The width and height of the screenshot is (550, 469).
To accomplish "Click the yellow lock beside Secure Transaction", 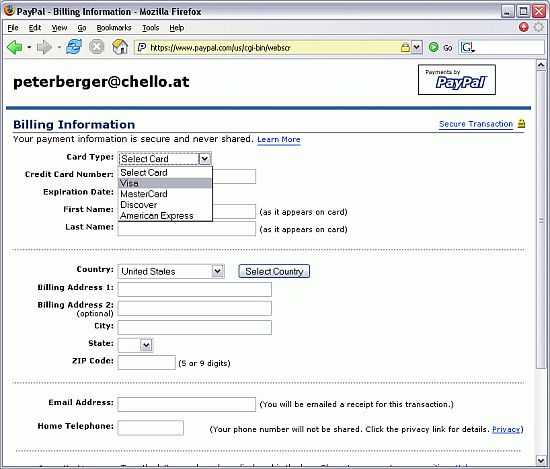I will pos(522,123).
